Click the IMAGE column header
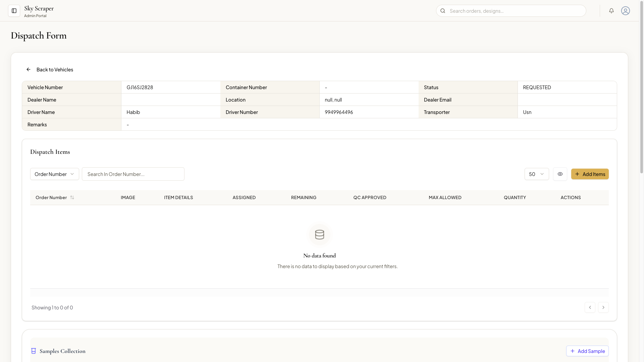Image resolution: width=644 pixels, height=362 pixels. pos(128,197)
